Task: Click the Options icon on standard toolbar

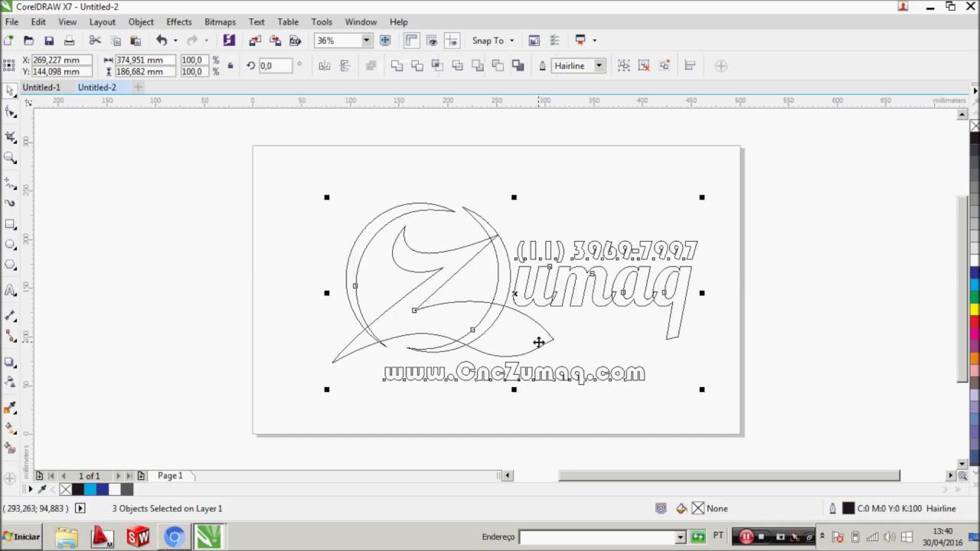Action: point(554,41)
